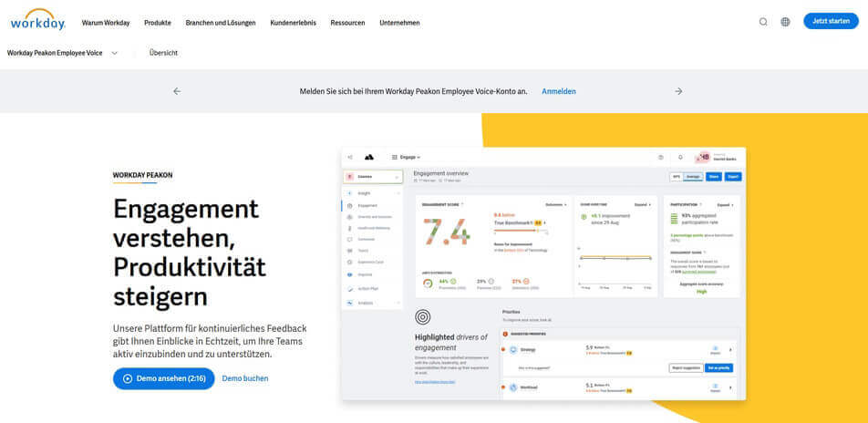Screen dimensions: 868x423
Task: Open the Ressourcen menu
Action: tap(347, 23)
